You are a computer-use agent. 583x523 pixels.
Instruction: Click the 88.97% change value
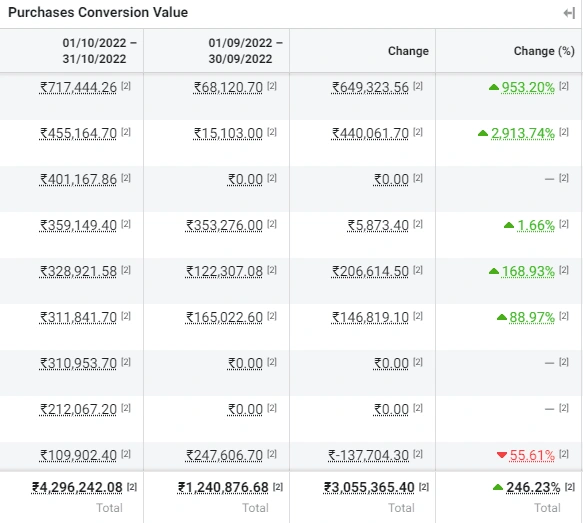(532, 317)
